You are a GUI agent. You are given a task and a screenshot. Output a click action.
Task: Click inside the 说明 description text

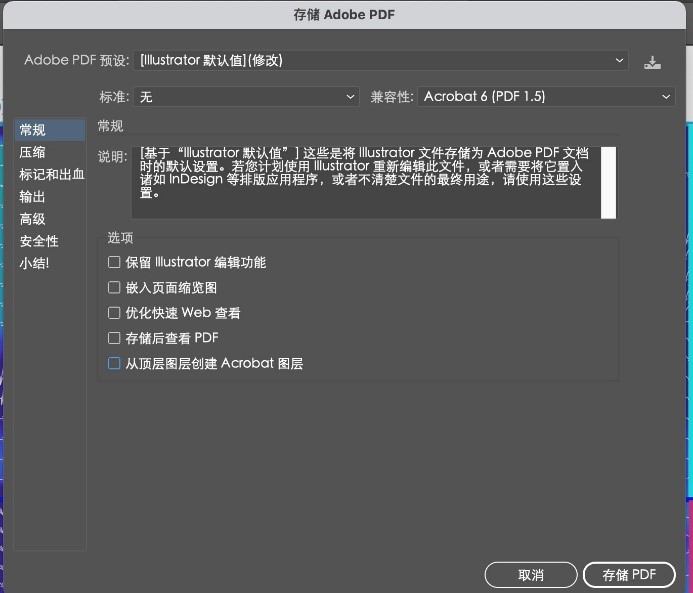point(365,174)
